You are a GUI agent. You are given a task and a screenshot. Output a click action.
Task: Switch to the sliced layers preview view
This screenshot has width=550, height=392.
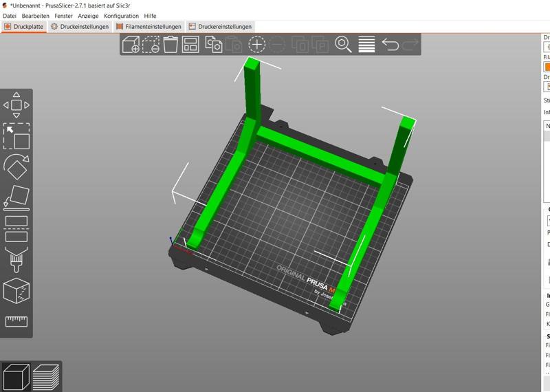[46, 378]
